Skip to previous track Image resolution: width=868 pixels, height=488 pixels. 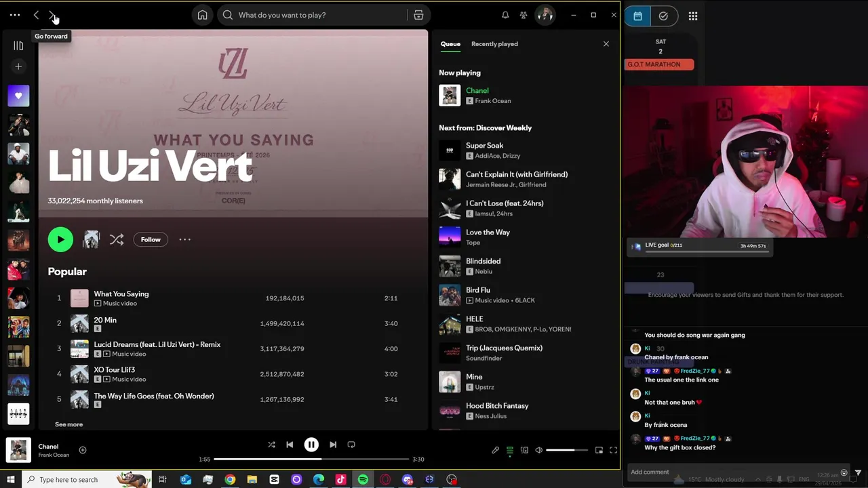tap(290, 445)
